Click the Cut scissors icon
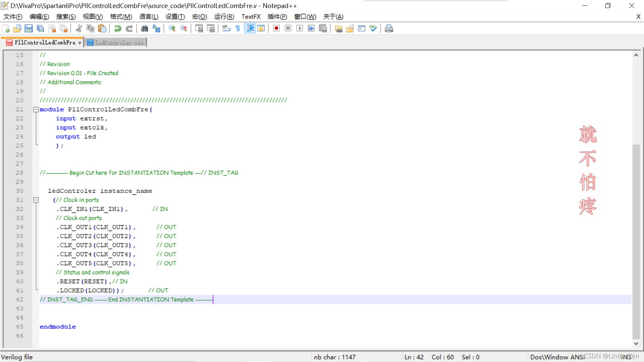Viewport: 644px width, 362px height. (x=79, y=28)
